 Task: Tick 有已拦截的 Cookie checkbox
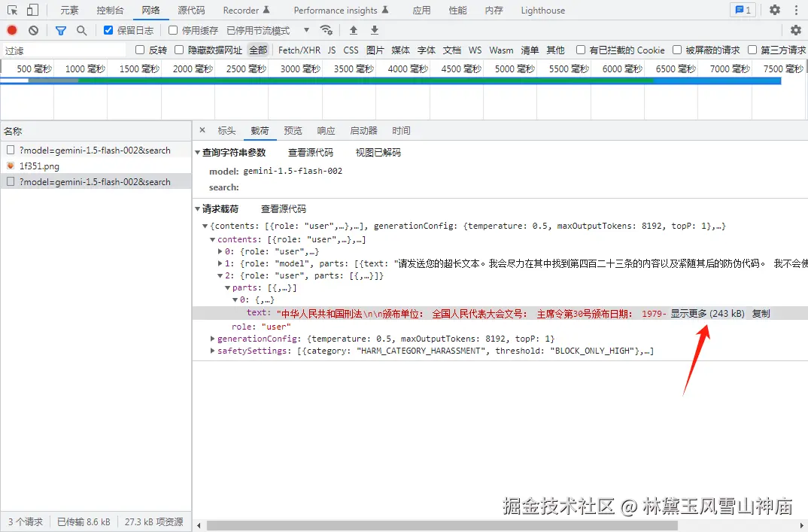click(581, 50)
